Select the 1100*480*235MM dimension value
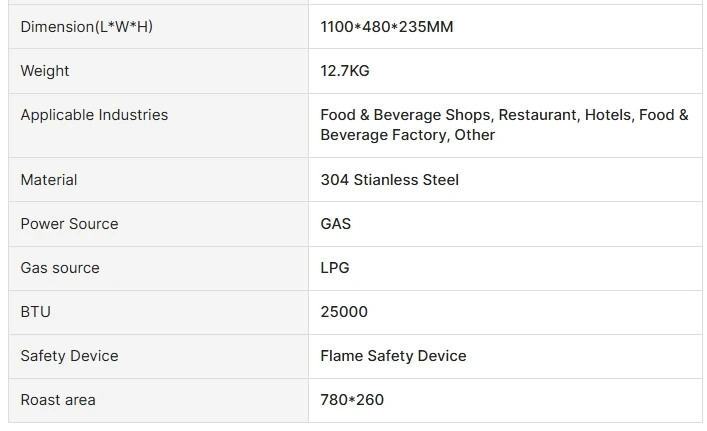 pyautogui.click(x=386, y=27)
